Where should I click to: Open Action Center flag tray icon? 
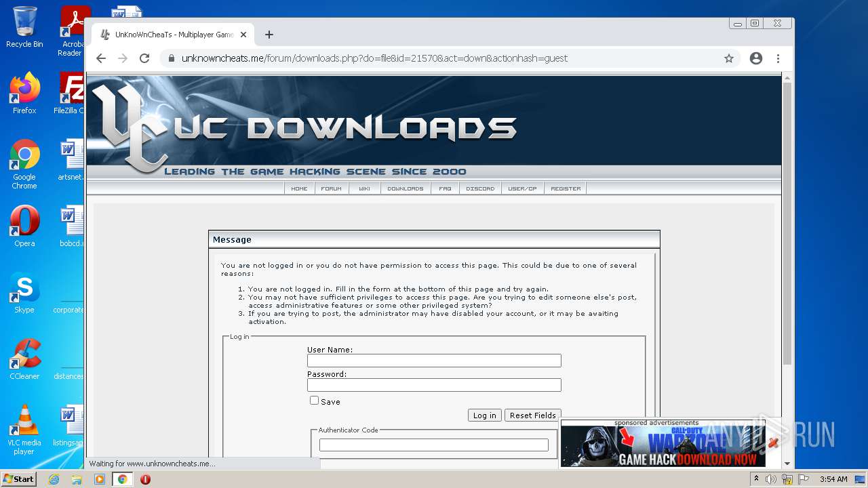click(x=804, y=479)
